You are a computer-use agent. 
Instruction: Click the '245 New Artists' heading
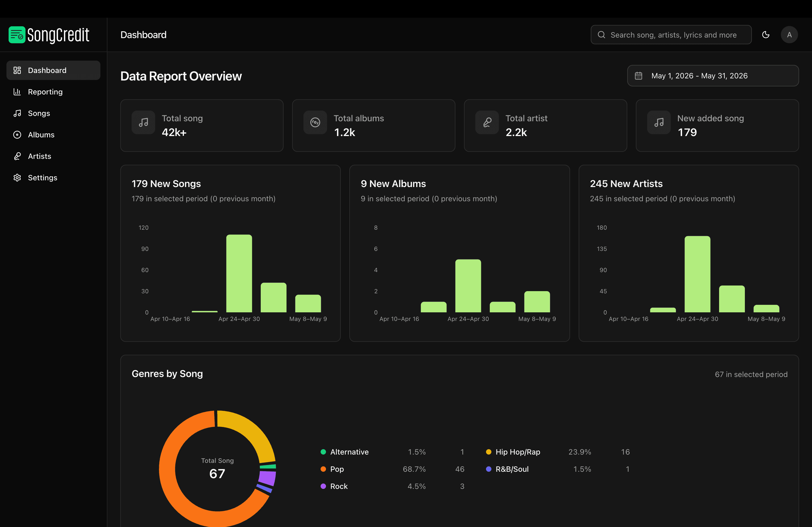coord(626,184)
